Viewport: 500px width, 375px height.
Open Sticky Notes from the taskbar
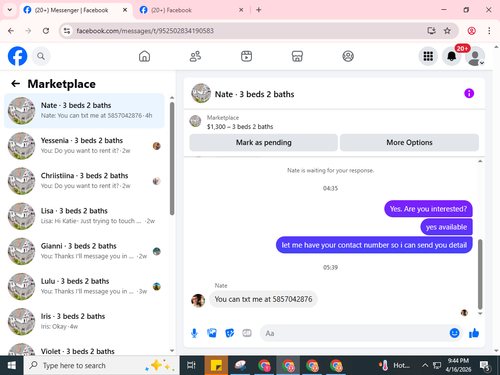point(216,365)
